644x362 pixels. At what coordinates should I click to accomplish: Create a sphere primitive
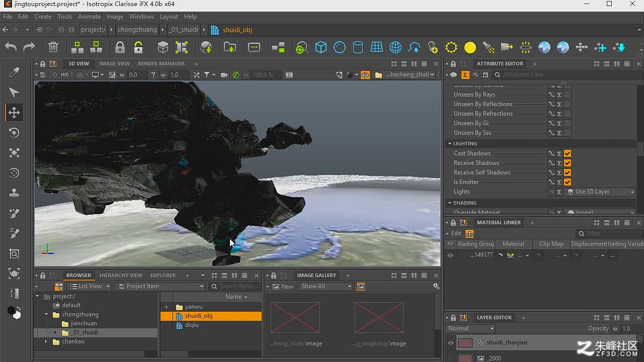[340, 47]
